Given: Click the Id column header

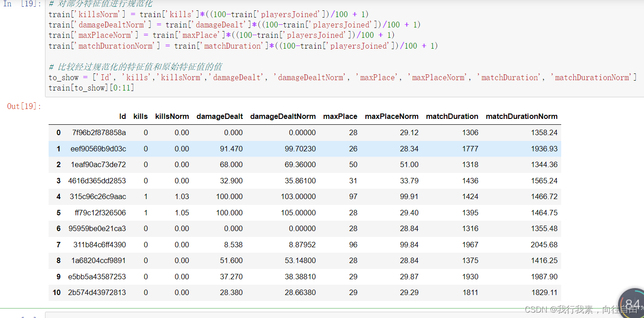Looking at the screenshot, I should (x=122, y=116).
